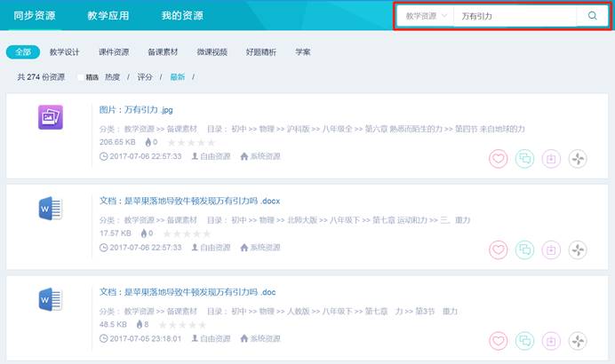Filter by 备课素材
615x364 pixels.
click(163, 52)
